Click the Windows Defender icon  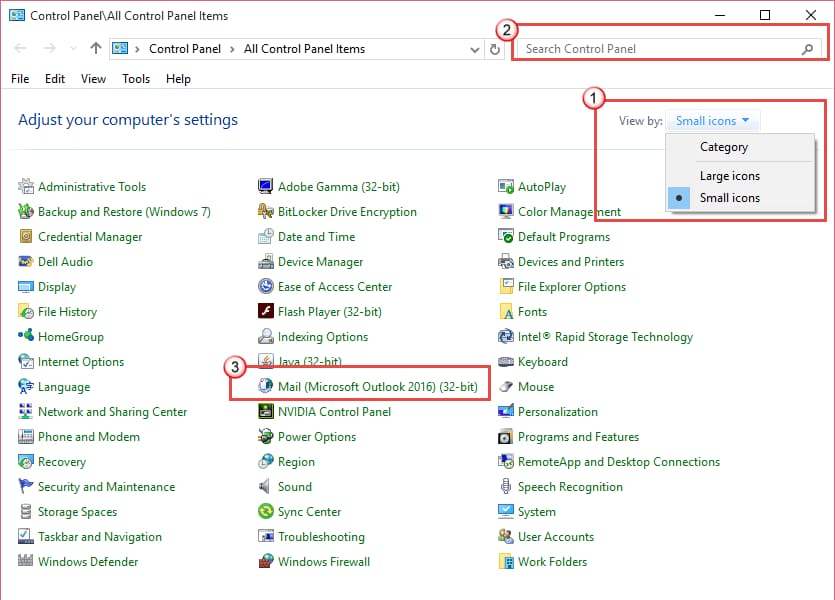point(26,562)
